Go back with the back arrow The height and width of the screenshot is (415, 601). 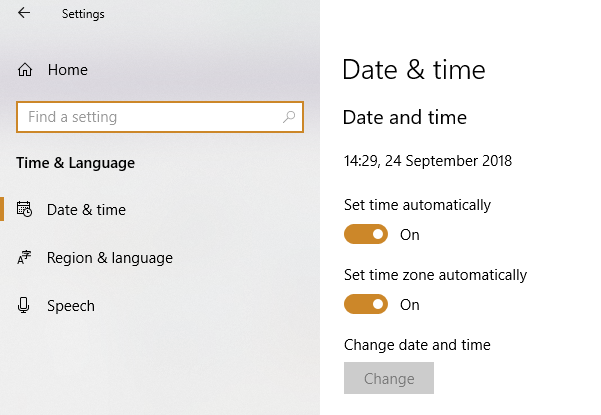(24, 13)
